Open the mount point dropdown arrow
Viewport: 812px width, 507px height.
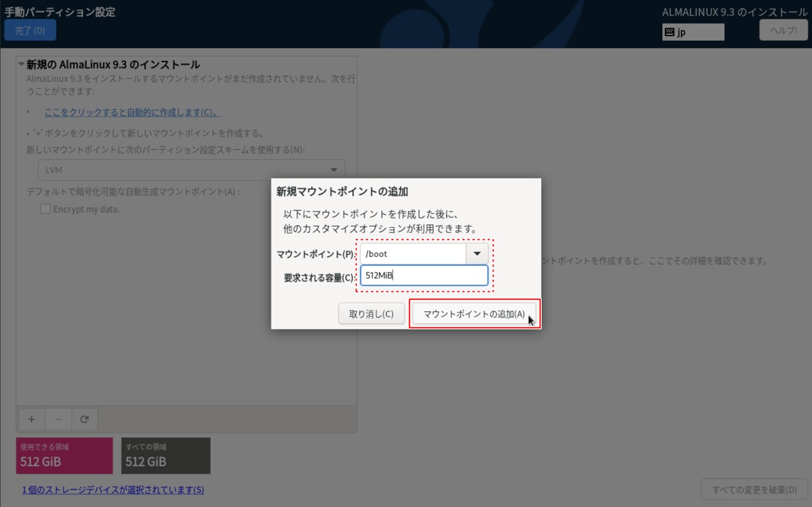(x=477, y=254)
